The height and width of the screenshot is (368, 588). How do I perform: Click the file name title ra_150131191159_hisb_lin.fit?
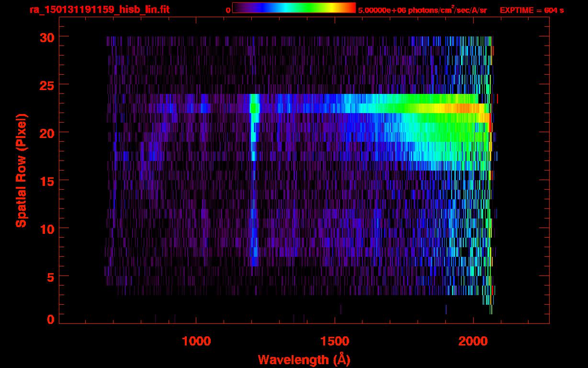pos(99,10)
